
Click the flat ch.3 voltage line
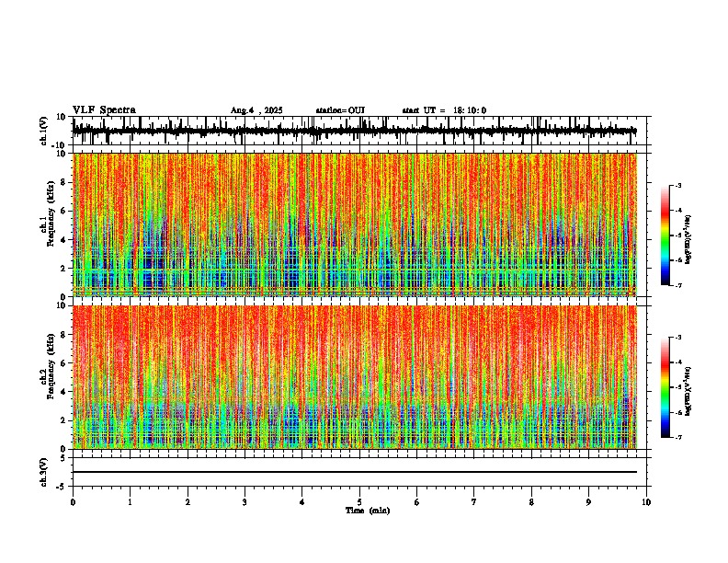pos(355,472)
